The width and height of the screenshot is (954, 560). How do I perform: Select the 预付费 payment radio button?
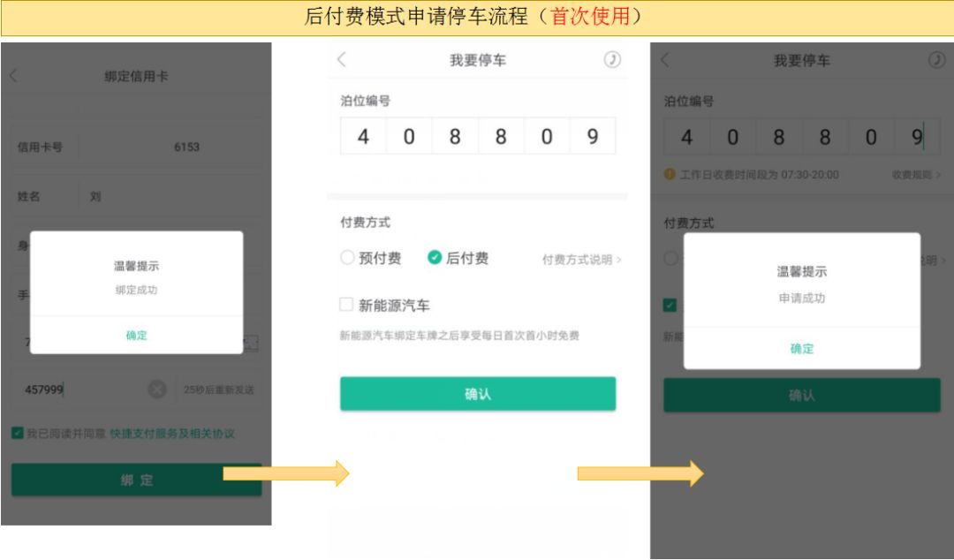click(346, 258)
